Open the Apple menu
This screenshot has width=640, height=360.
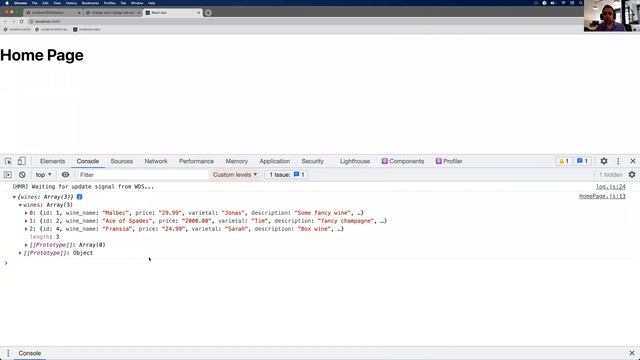(x=7, y=3)
